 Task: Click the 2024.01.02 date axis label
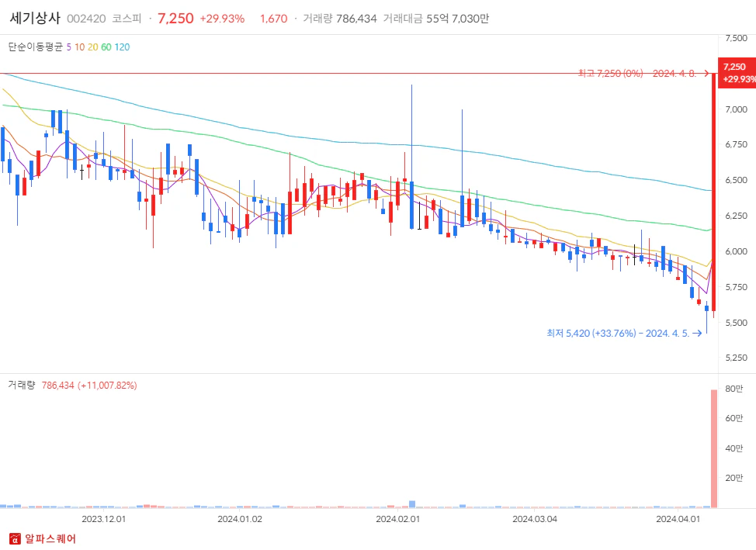pyautogui.click(x=240, y=519)
